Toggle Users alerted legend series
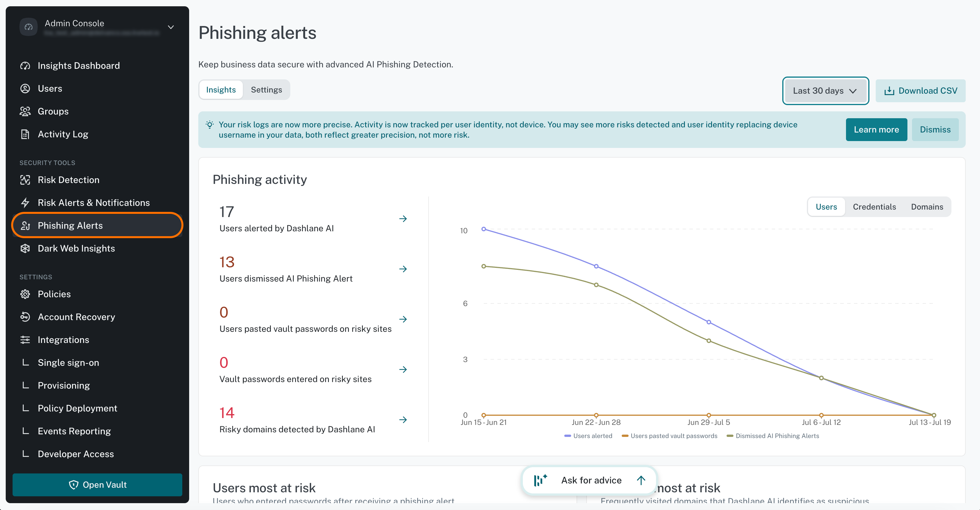 click(x=588, y=436)
